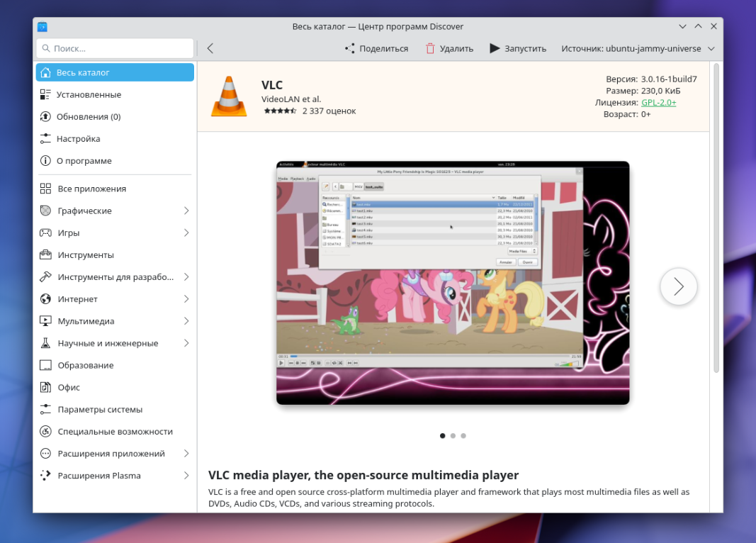Launch VLC with Запустить button
The width and height of the screenshot is (756, 543).
coord(519,48)
